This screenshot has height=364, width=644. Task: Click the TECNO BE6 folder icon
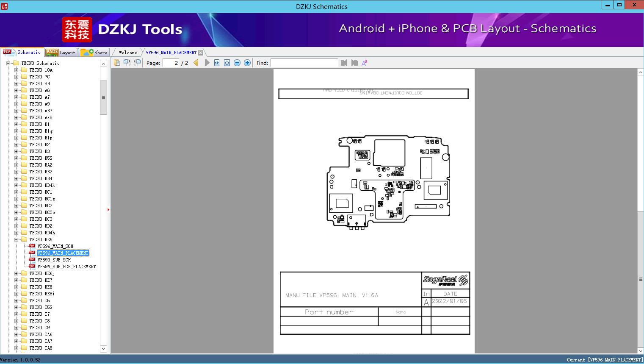point(24,239)
